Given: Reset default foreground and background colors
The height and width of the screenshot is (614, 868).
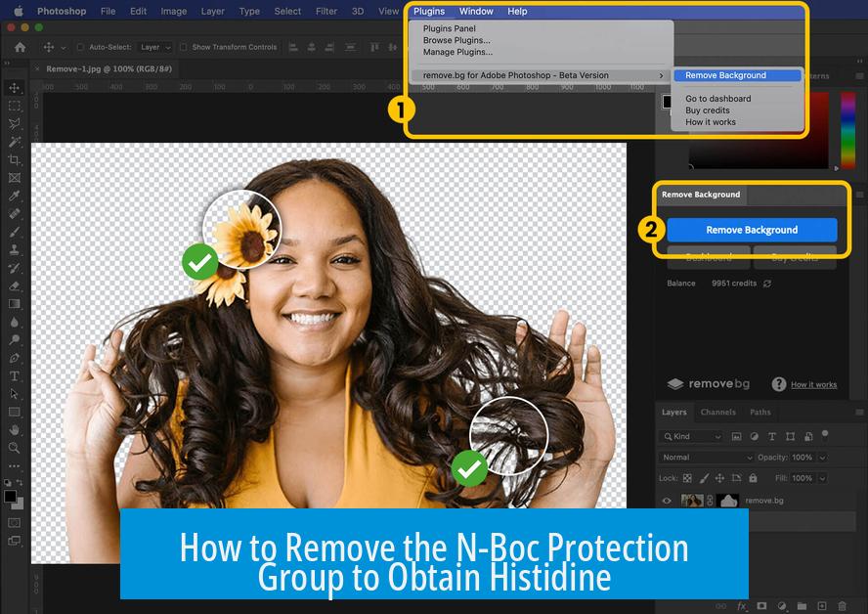Looking at the screenshot, I should pos(7,483).
